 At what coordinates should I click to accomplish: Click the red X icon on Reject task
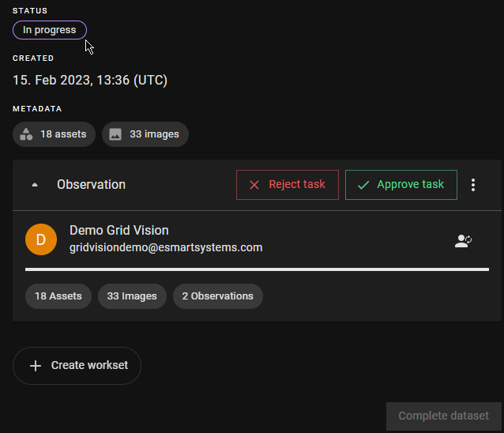[x=254, y=185]
